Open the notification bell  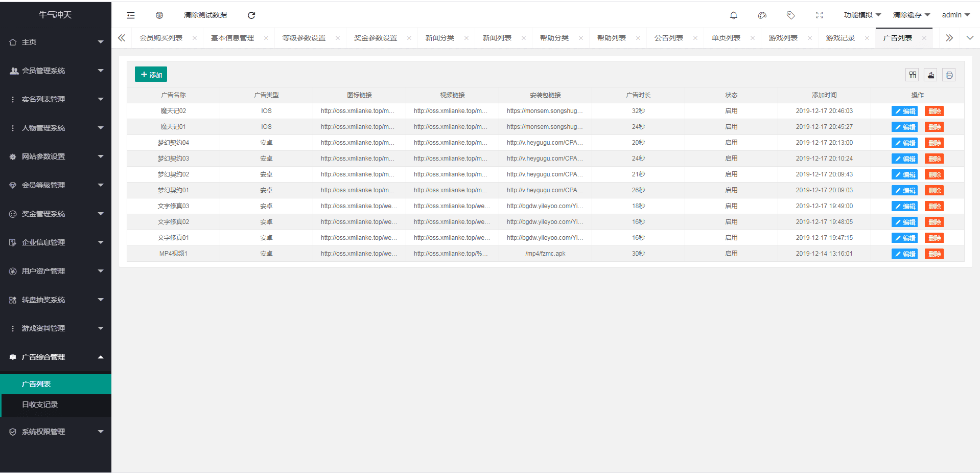(x=734, y=15)
